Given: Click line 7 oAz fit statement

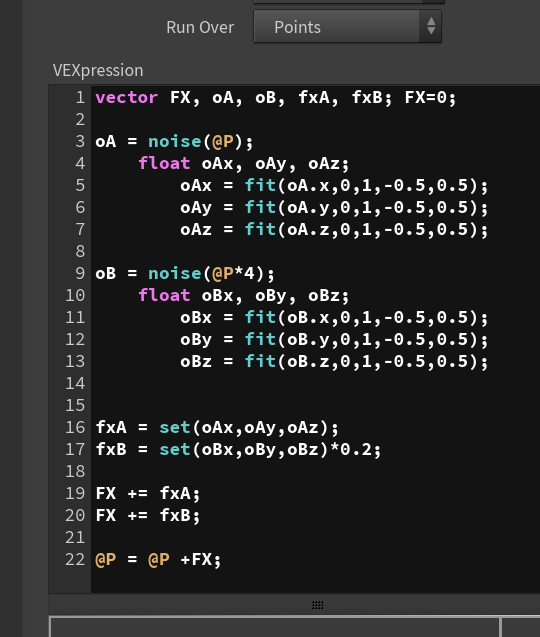Looking at the screenshot, I should click(334, 230).
